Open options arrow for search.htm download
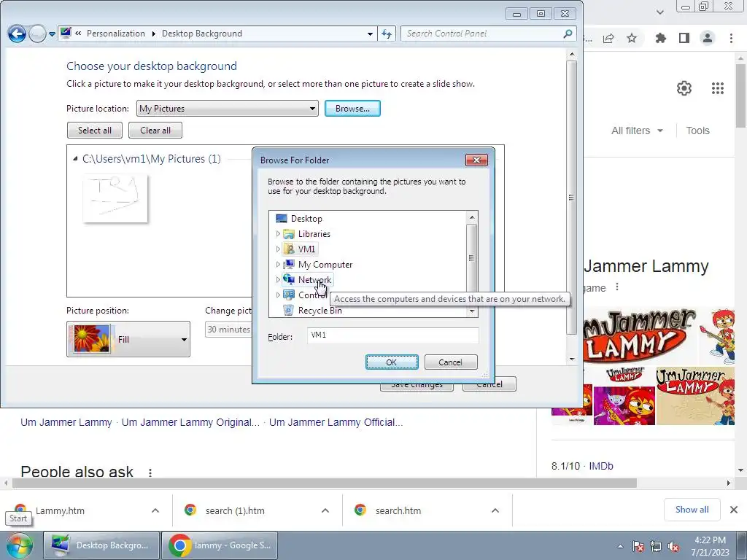747x560 pixels. (495, 510)
